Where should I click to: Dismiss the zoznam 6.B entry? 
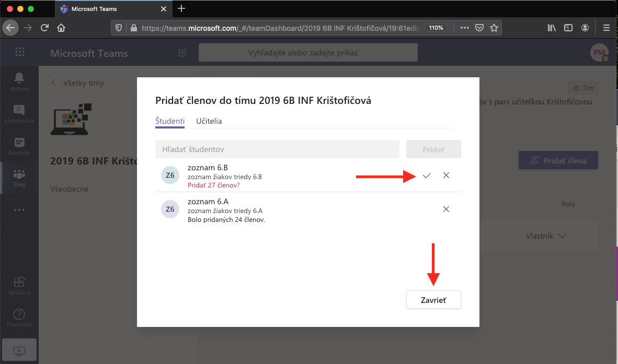(446, 175)
